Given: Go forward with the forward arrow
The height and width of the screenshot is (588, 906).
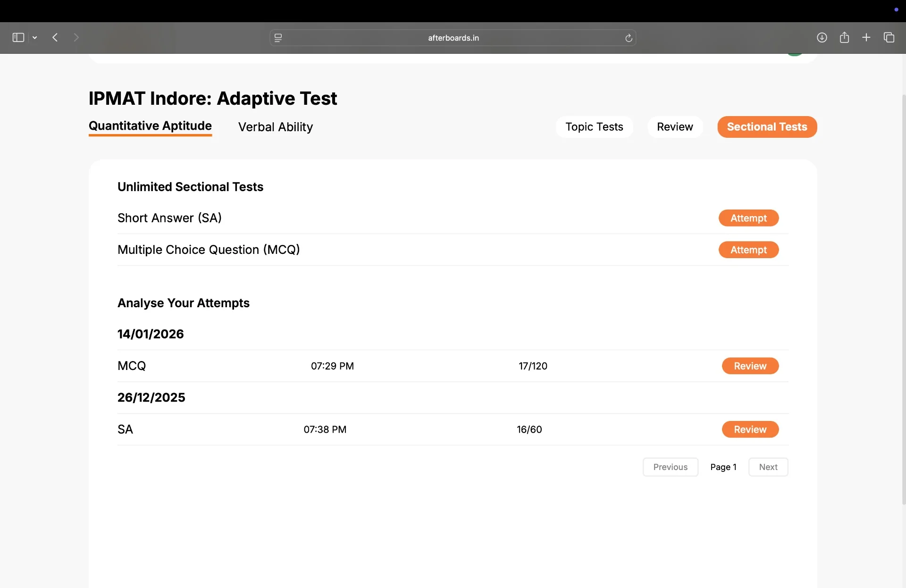Looking at the screenshot, I should tap(76, 37).
